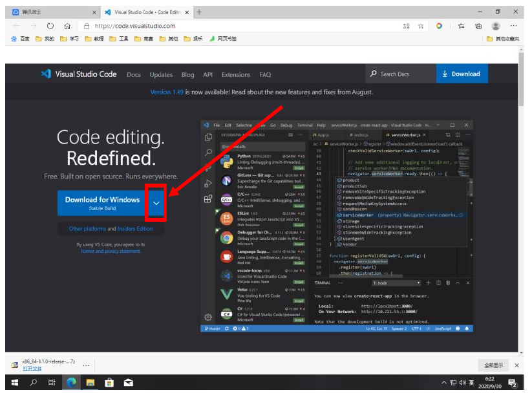Click the blue Download button in header
This screenshot has height=397, width=532.
coord(462,74)
